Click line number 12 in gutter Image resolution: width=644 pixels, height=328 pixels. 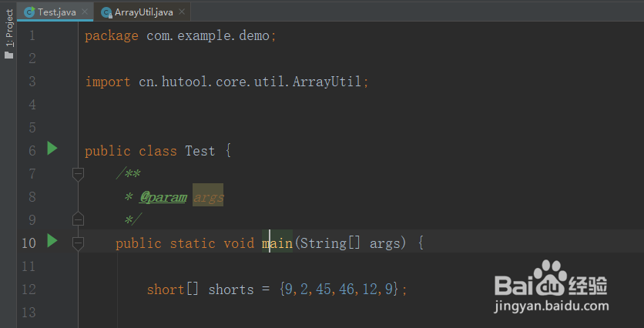(x=28, y=290)
